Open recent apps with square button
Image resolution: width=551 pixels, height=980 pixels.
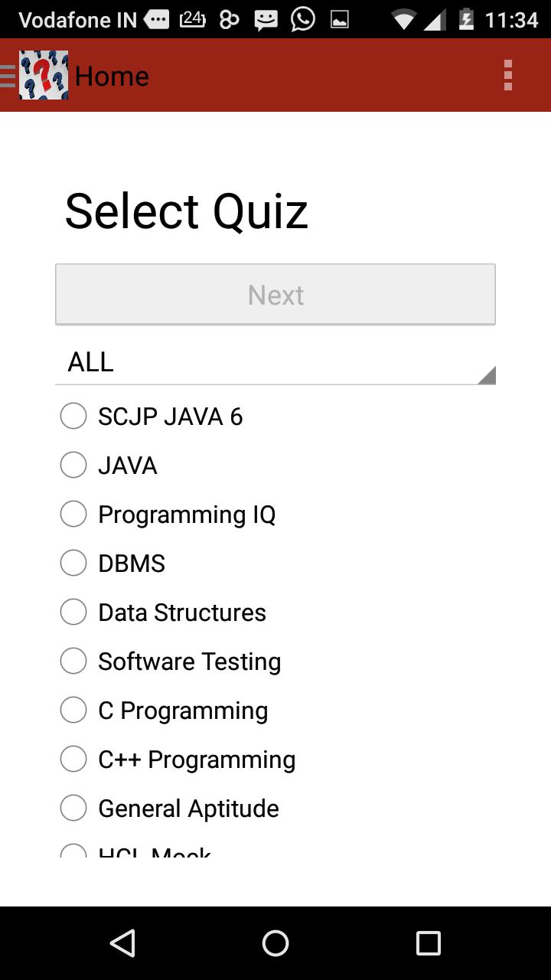pyautogui.click(x=428, y=943)
